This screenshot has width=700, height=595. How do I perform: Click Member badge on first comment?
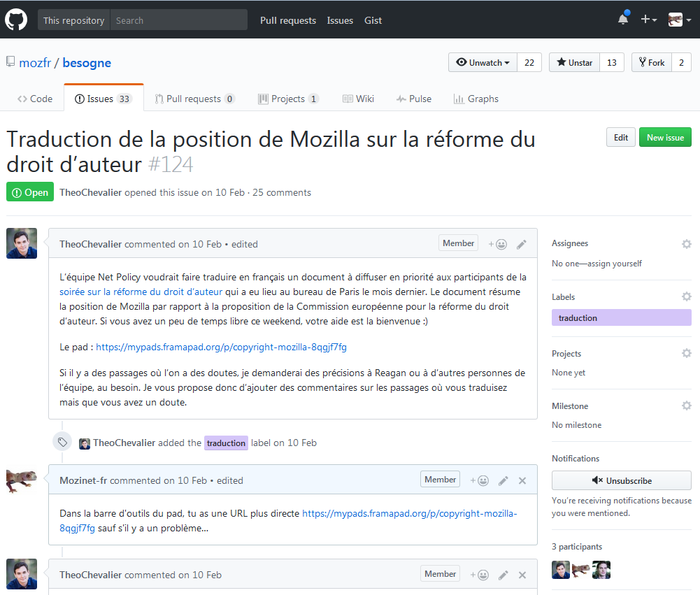tap(458, 243)
